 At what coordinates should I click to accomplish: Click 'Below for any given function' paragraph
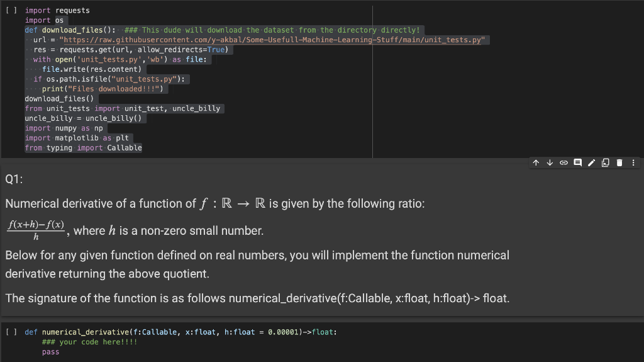pyautogui.click(x=257, y=264)
